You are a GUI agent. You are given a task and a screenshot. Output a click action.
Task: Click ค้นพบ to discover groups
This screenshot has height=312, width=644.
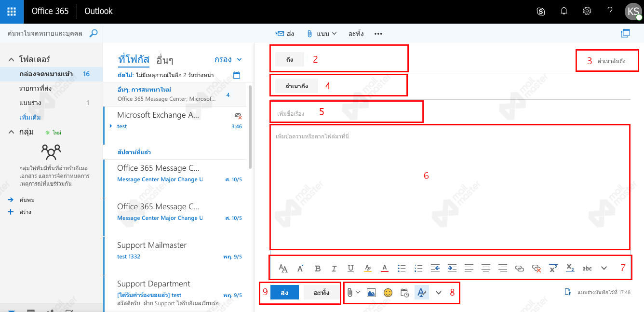click(x=27, y=200)
